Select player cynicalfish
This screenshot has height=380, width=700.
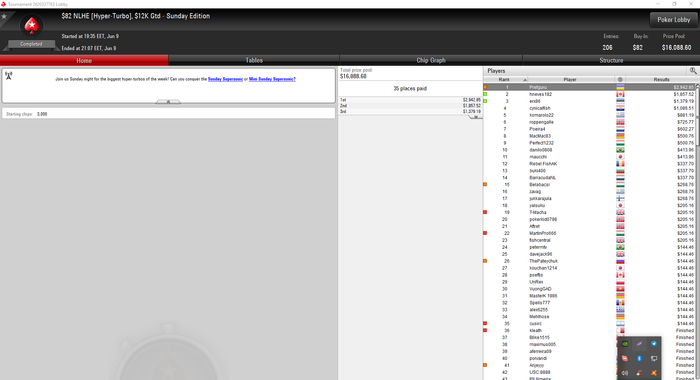[x=589, y=108]
